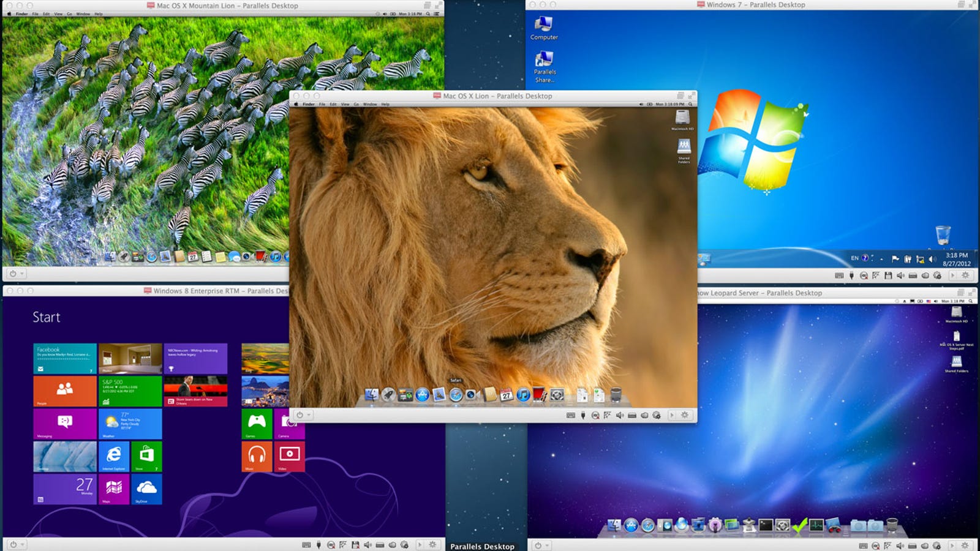This screenshot has width=980, height=551.
Task: Open Safari in the Lion window dock
Action: click(456, 395)
